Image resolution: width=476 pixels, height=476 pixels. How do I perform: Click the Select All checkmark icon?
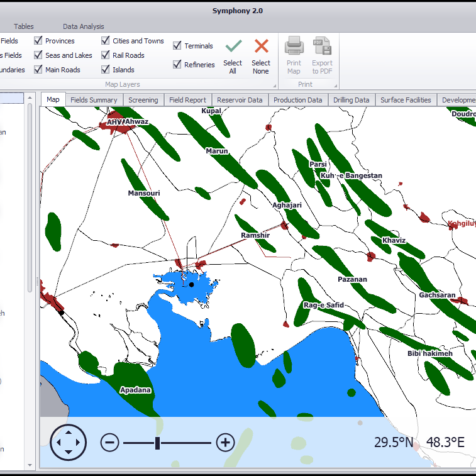click(233, 47)
